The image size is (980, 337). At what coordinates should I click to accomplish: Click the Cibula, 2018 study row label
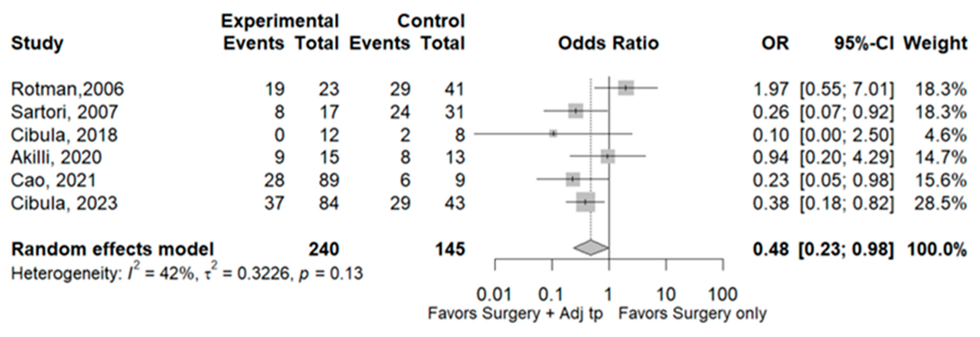[64, 135]
